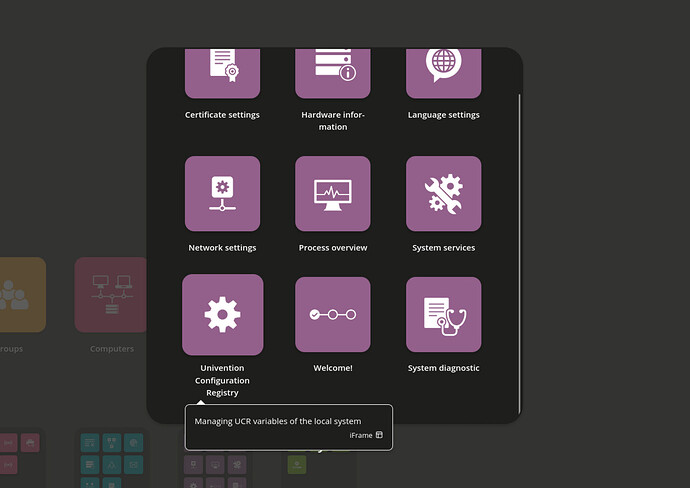This screenshot has width=690, height=488.
Task: Click the Hardware information label
Action: click(333, 121)
